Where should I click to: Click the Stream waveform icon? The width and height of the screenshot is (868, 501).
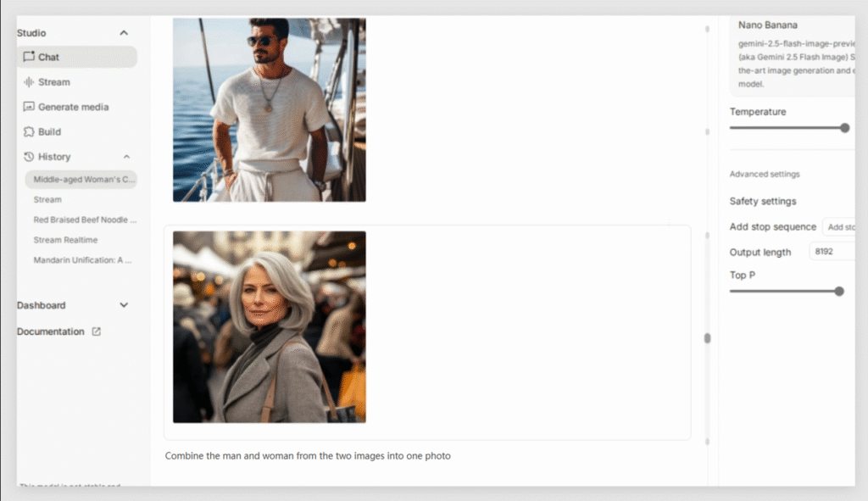tap(29, 82)
